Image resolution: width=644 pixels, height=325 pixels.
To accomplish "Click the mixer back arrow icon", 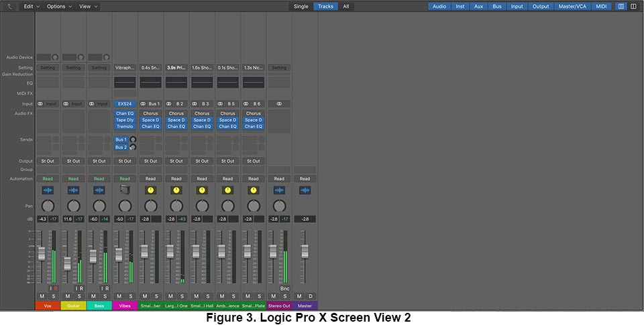I will pyautogui.click(x=9, y=6).
